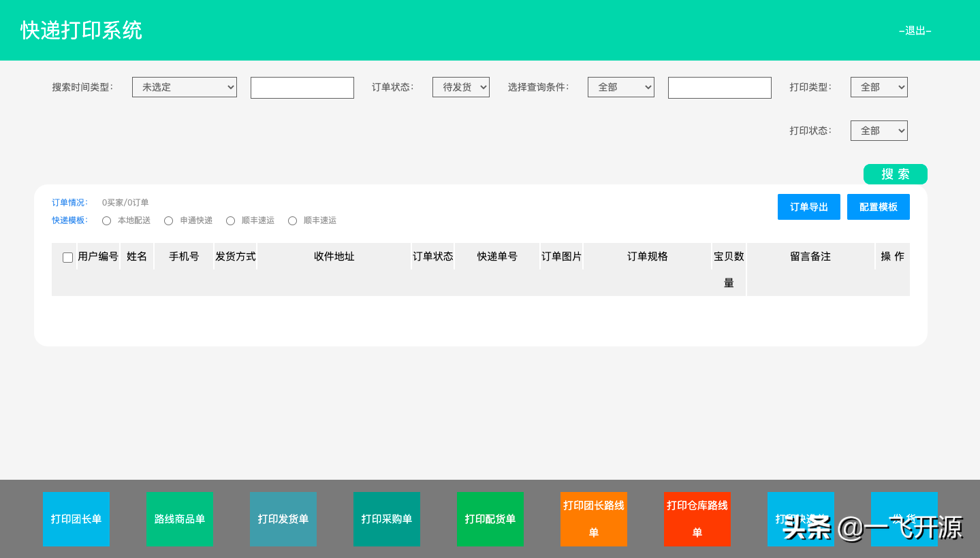Click the 订单状态 column header in the table
980x558 pixels.
click(x=433, y=257)
